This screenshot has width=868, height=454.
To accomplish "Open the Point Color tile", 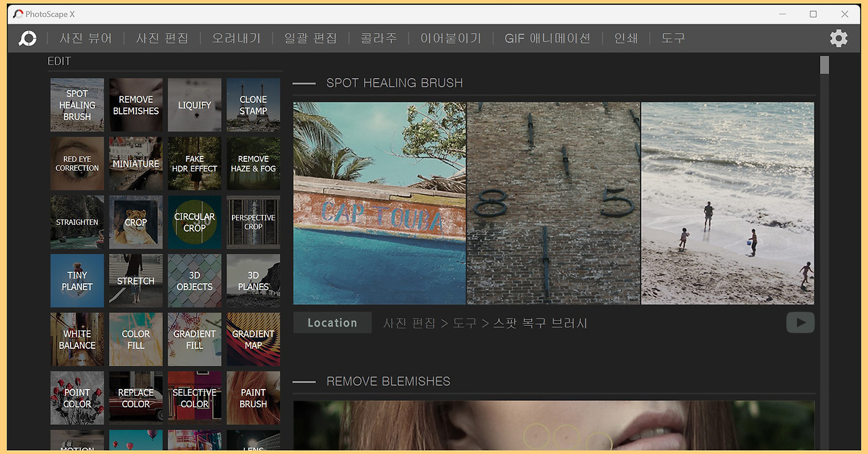I will [77, 398].
